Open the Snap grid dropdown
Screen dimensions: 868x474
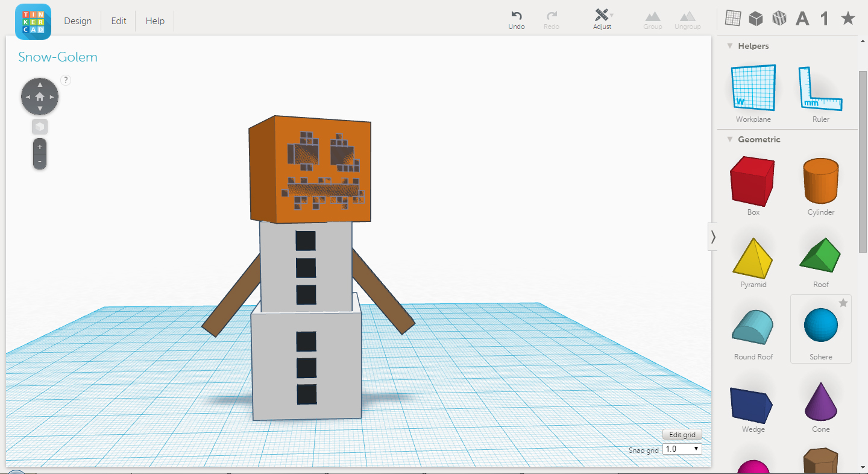(682, 449)
